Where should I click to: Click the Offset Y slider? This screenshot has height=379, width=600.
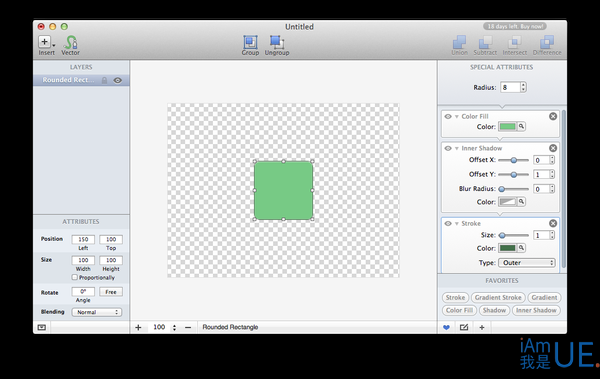click(x=514, y=175)
